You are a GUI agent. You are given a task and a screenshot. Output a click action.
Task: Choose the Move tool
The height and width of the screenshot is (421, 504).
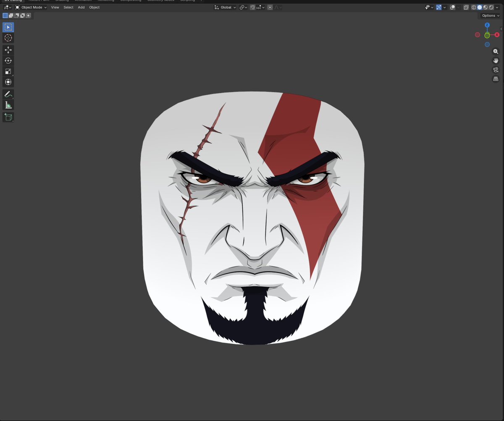[x=8, y=50]
